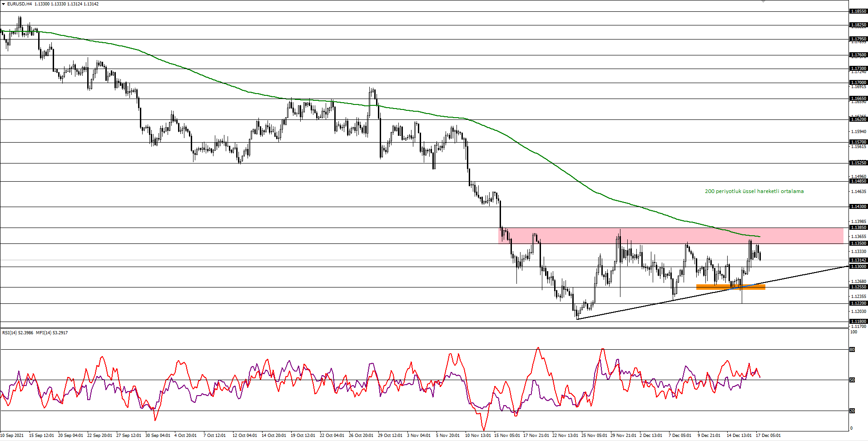This screenshot has height=441, width=868.
Task: Click the 1.15940 price scale value
Action: [x=858, y=132]
